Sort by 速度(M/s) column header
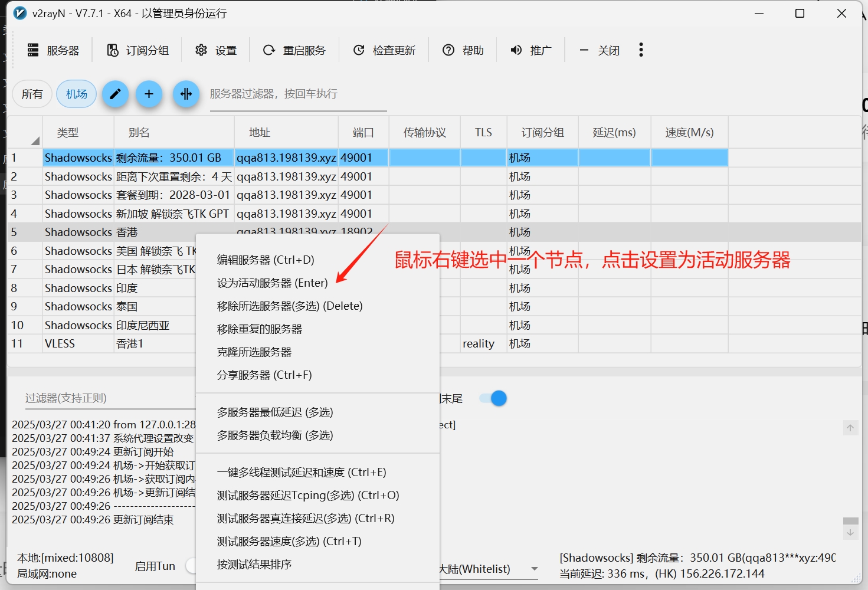Screen dimensions: 868x590 pos(689,133)
